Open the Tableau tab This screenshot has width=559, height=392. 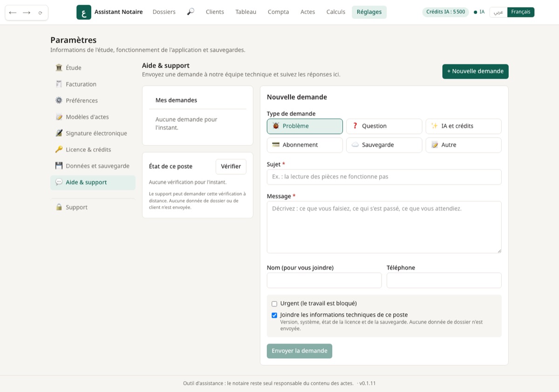pyautogui.click(x=246, y=12)
